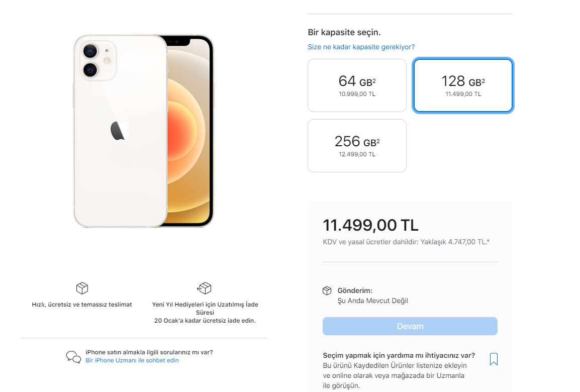Image resolution: width=580 pixels, height=392 pixels.
Task: Click the chat bubbles icon
Action: pyautogui.click(x=73, y=357)
